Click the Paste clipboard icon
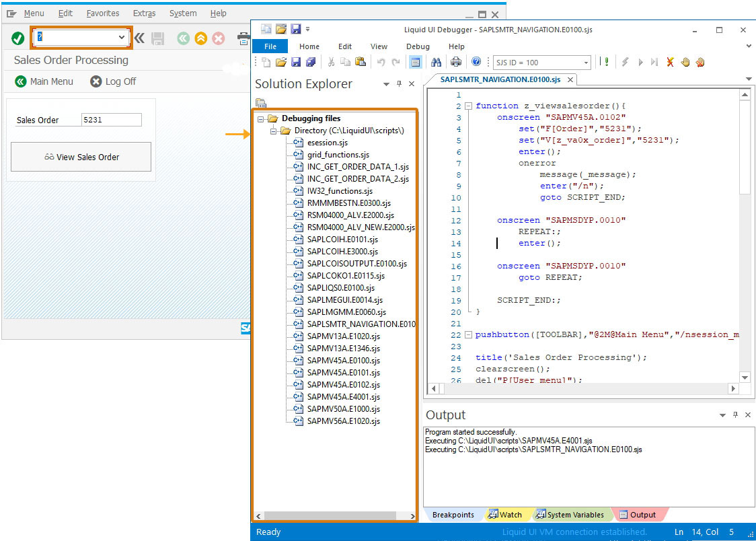Viewport: 756px width, 541px height. pos(360,62)
